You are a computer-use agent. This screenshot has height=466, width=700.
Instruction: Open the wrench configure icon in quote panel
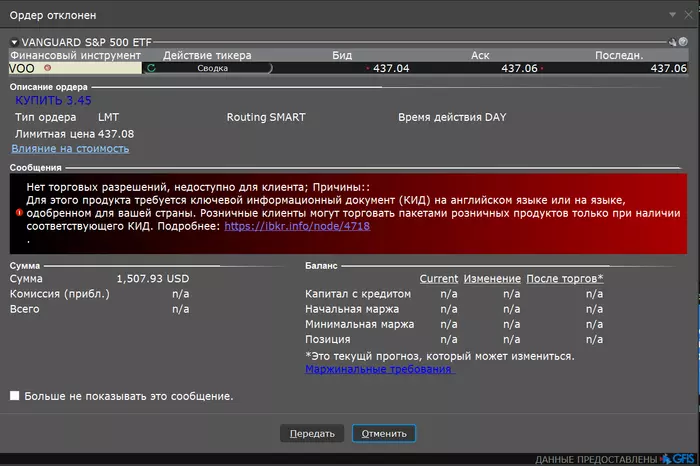point(672,42)
